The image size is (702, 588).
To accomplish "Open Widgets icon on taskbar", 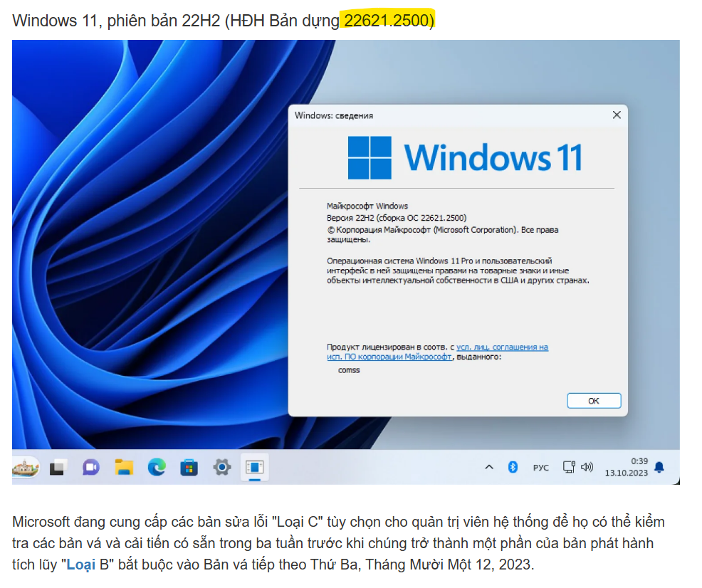I will pos(26,468).
